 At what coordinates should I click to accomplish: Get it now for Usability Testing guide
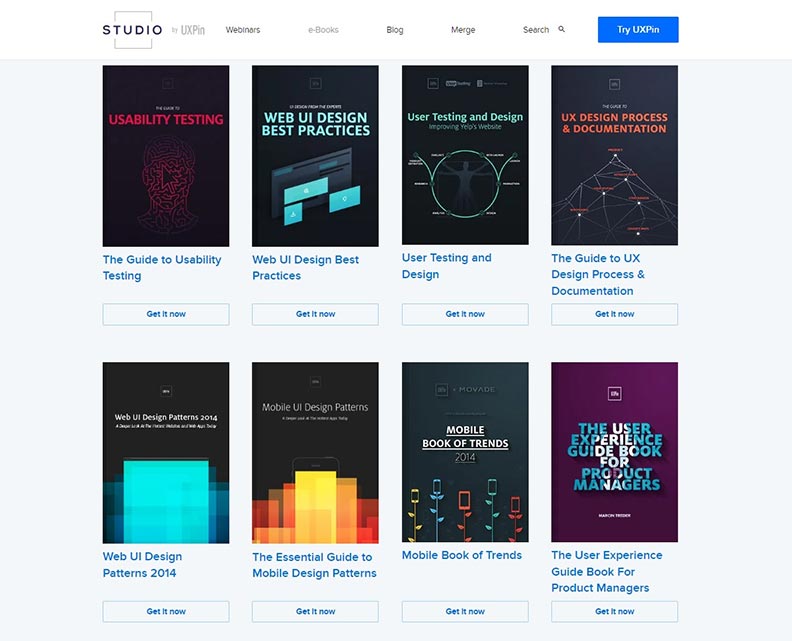[166, 314]
